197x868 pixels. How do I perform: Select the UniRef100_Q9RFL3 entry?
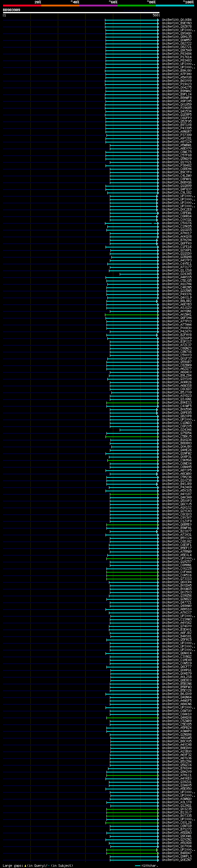[177, 857]
